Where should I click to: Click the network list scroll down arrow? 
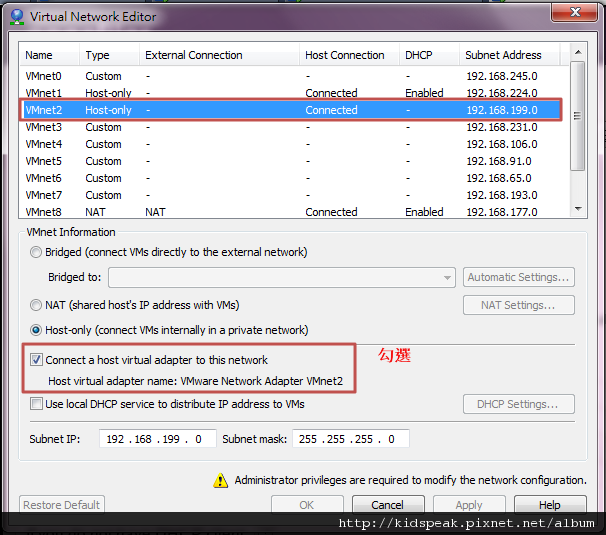click(x=578, y=209)
